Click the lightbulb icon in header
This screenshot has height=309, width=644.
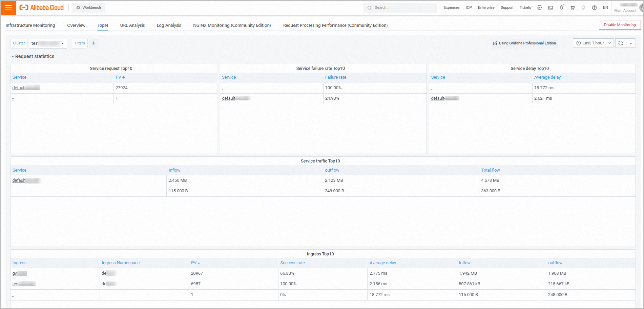tap(583, 8)
